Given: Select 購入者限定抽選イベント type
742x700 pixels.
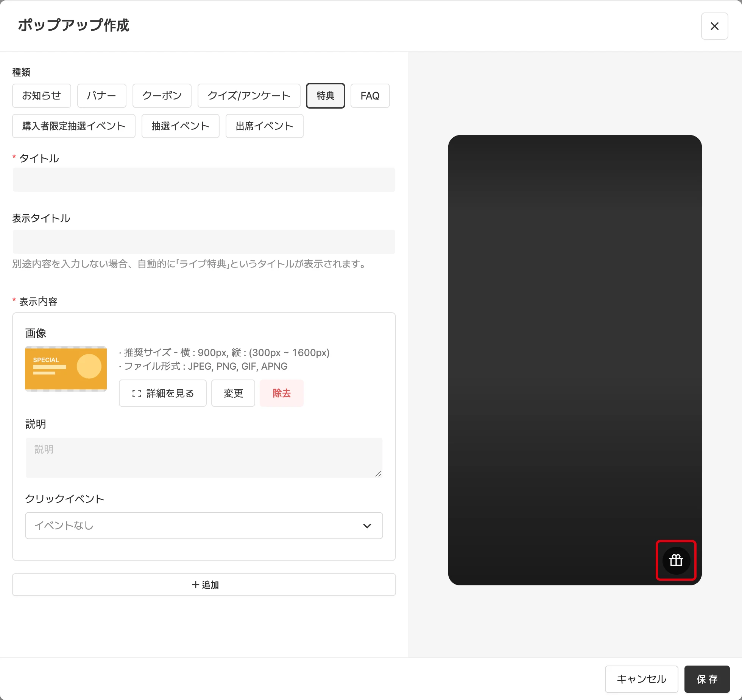Looking at the screenshot, I should pyautogui.click(x=74, y=126).
